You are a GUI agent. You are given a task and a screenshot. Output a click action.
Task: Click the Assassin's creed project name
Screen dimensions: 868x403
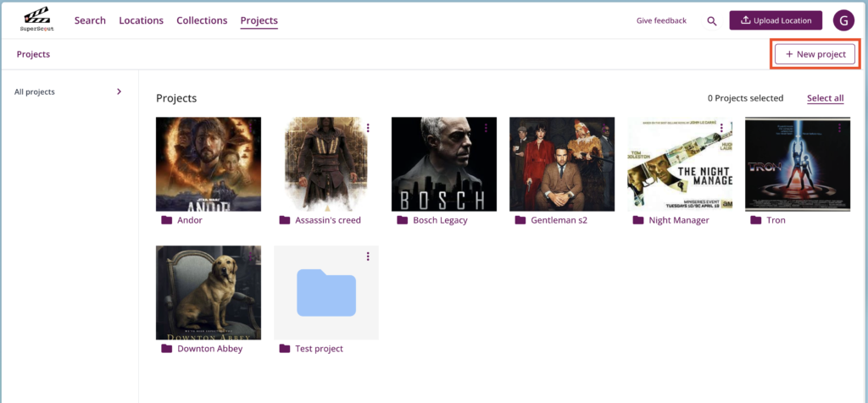coord(328,220)
